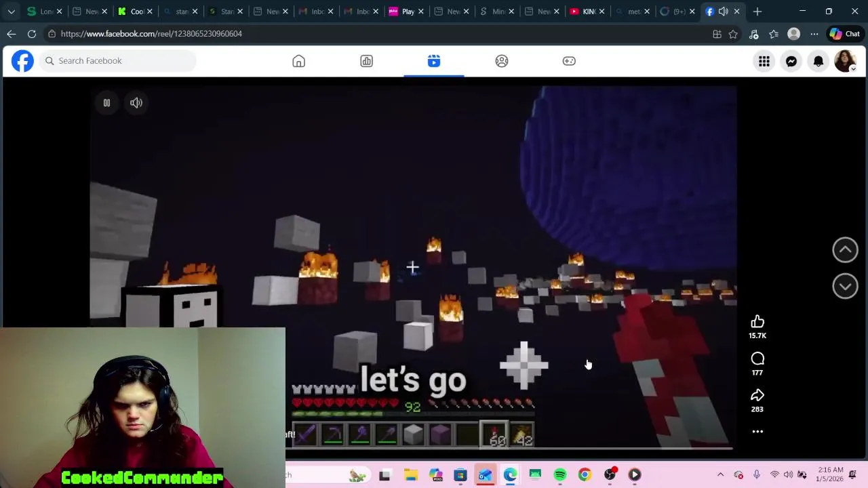Open the browser profile avatar
The image size is (868, 488).
tap(793, 34)
